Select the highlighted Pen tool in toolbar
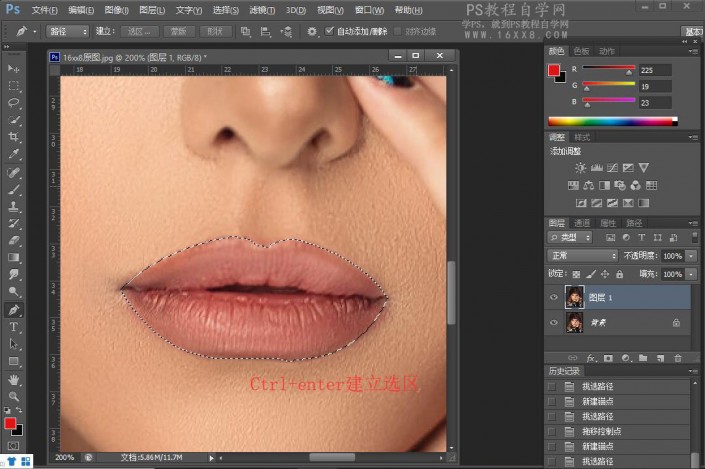 tap(13, 310)
